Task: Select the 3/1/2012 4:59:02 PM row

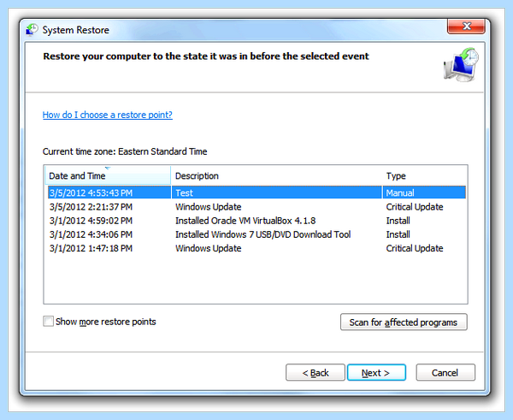Action: click(x=256, y=221)
